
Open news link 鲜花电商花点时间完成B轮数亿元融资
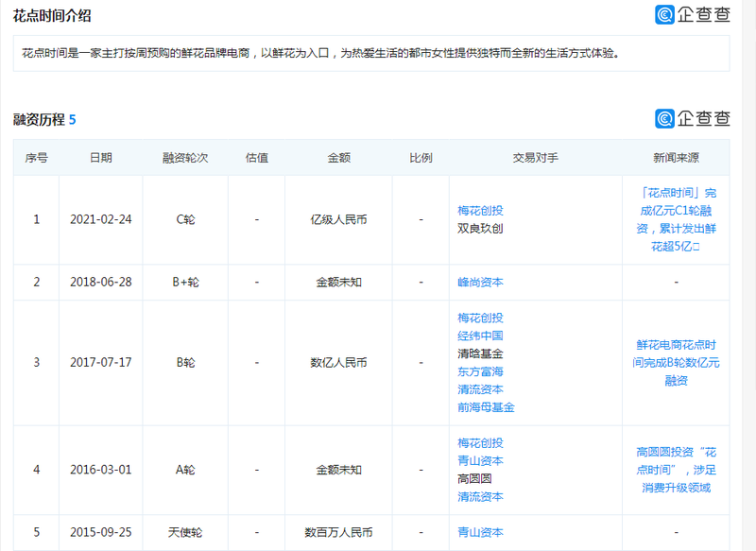click(676, 363)
